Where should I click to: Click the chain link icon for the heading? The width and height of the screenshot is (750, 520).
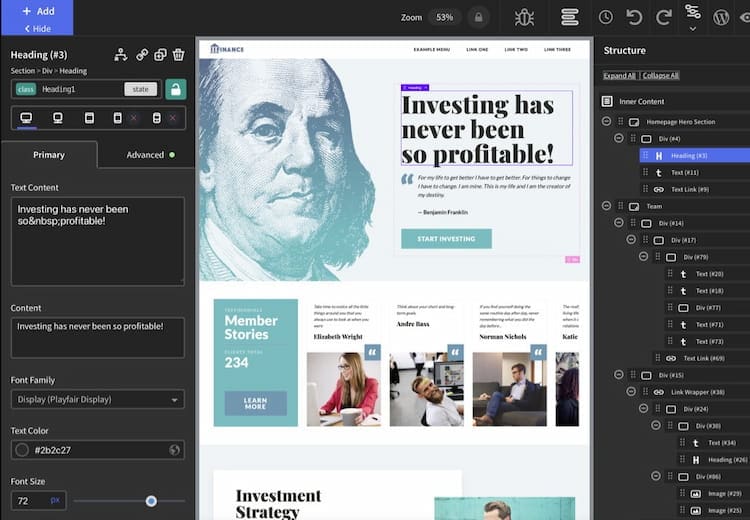click(x=142, y=55)
